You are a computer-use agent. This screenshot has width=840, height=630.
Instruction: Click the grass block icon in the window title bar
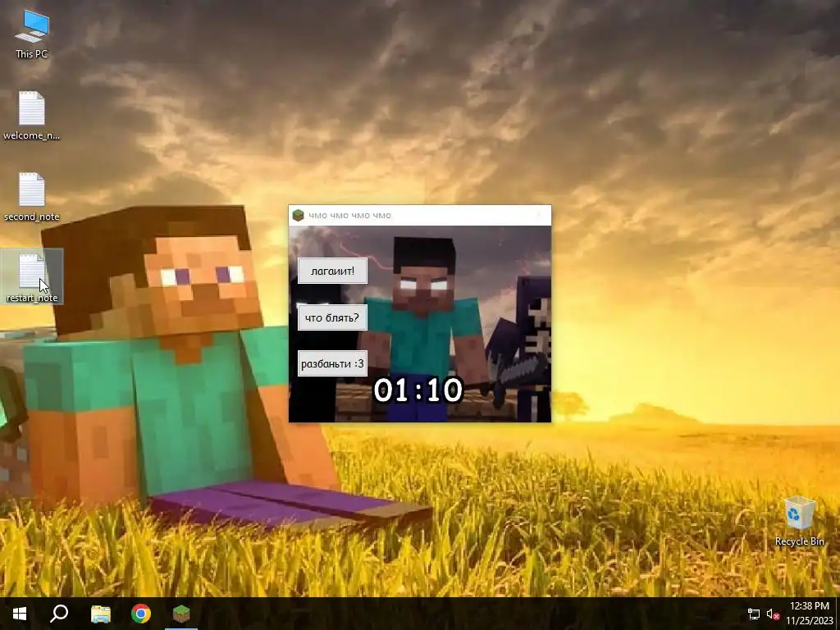click(x=299, y=216)
